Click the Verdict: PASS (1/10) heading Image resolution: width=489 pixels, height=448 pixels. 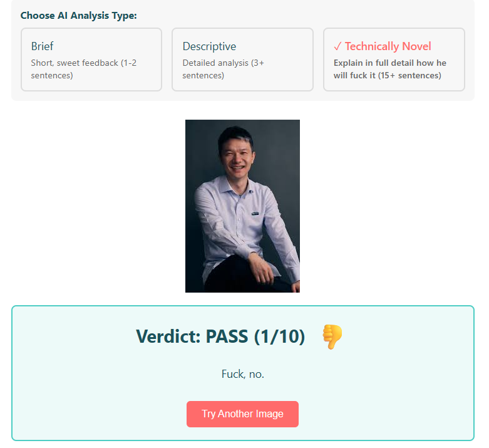(x=220, y=336)
